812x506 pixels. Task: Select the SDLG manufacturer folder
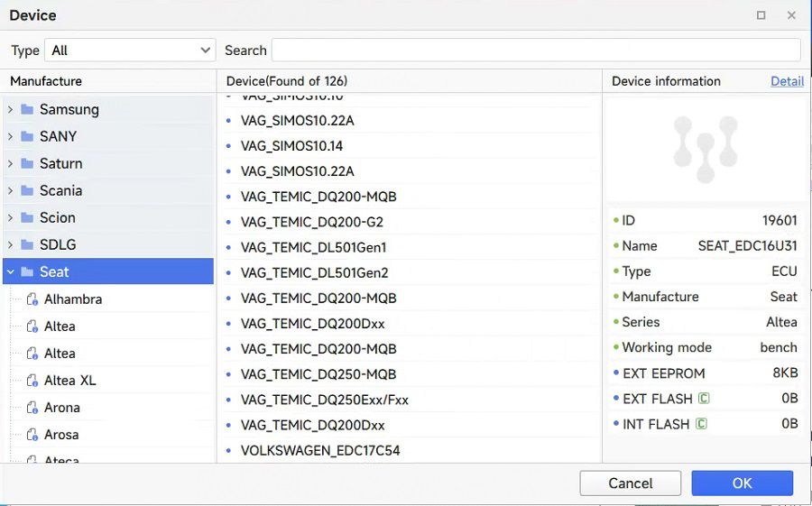point(58,245)
